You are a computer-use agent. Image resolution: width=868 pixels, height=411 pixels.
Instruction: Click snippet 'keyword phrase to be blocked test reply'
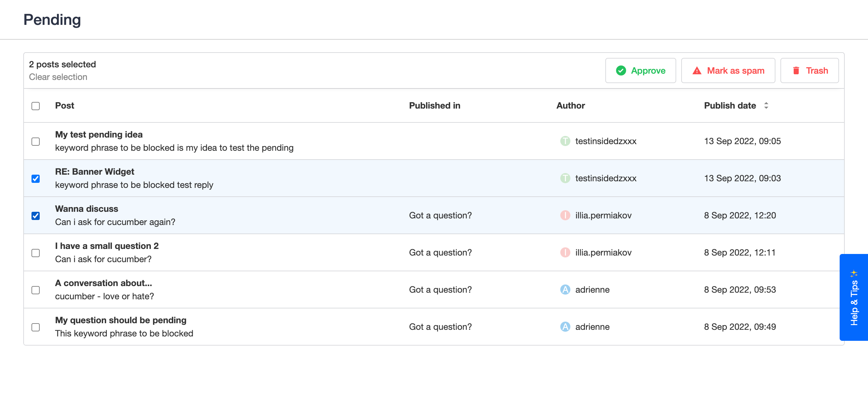tap(134, 185)
